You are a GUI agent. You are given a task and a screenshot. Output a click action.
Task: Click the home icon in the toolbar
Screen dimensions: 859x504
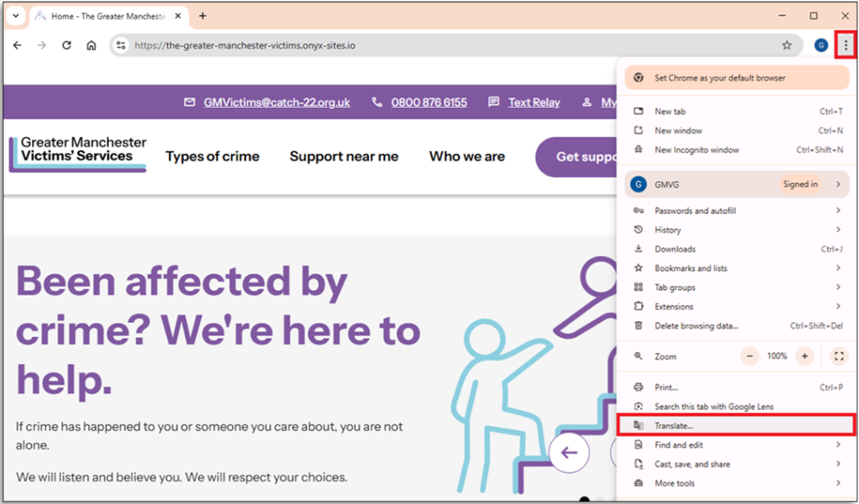pyautogui.click(x=91, y=45)
